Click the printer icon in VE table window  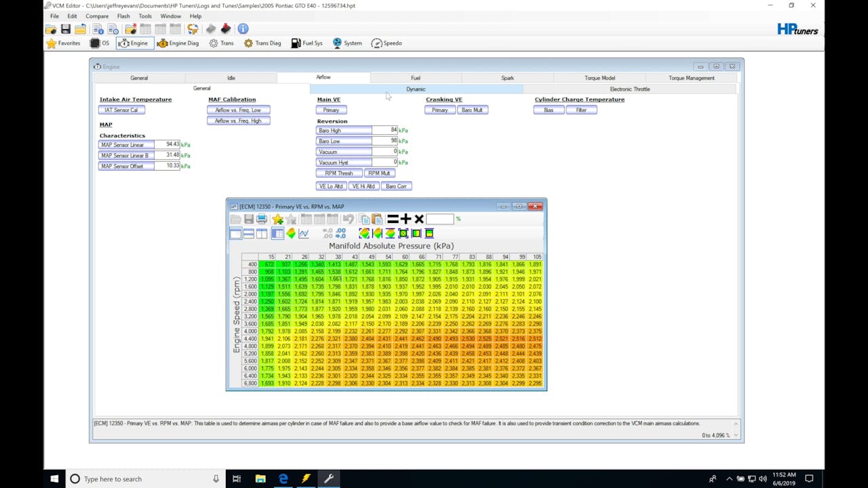pyautogui.click(x=262, y=220)
